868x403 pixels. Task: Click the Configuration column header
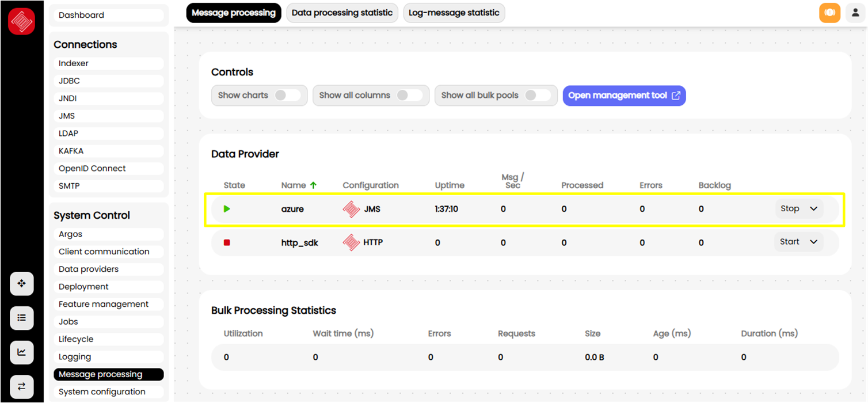pos(371,185)
